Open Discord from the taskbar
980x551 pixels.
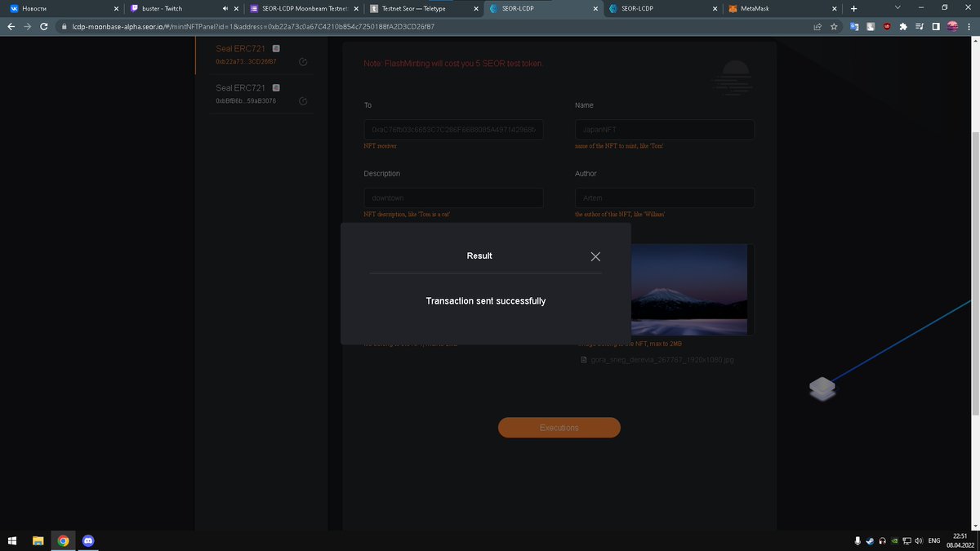coord(88,540)
